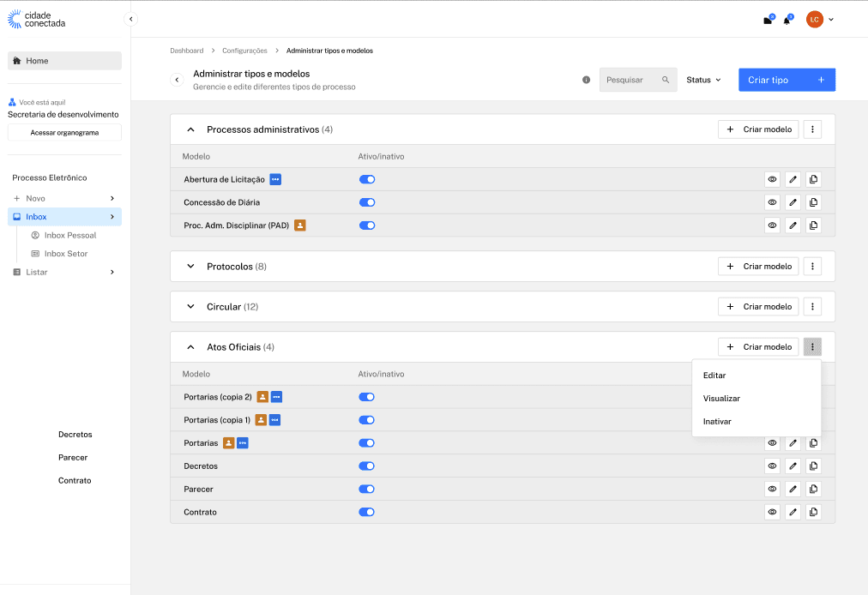Expand the Protocolos section

click(190, 267)
